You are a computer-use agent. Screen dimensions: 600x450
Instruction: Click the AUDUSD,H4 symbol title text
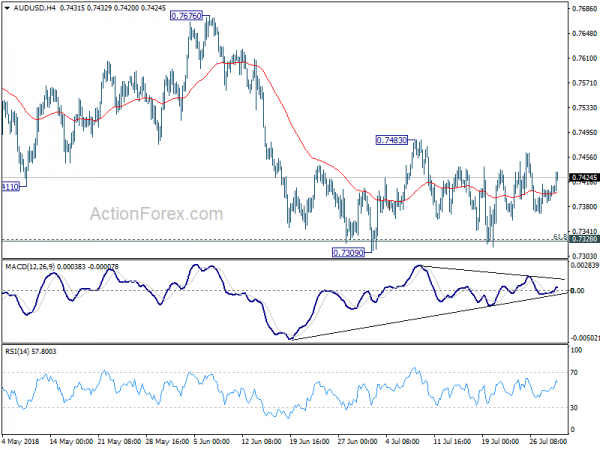click(34, 8)
